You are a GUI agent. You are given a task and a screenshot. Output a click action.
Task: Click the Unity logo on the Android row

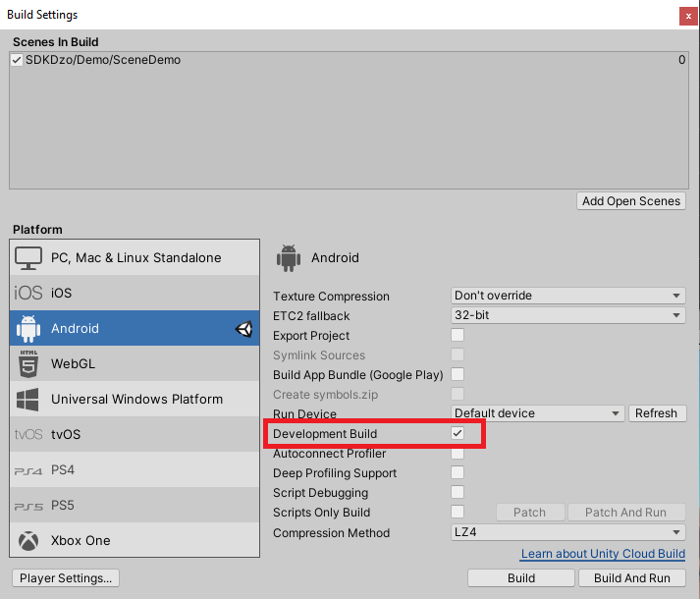coord(243,329)
